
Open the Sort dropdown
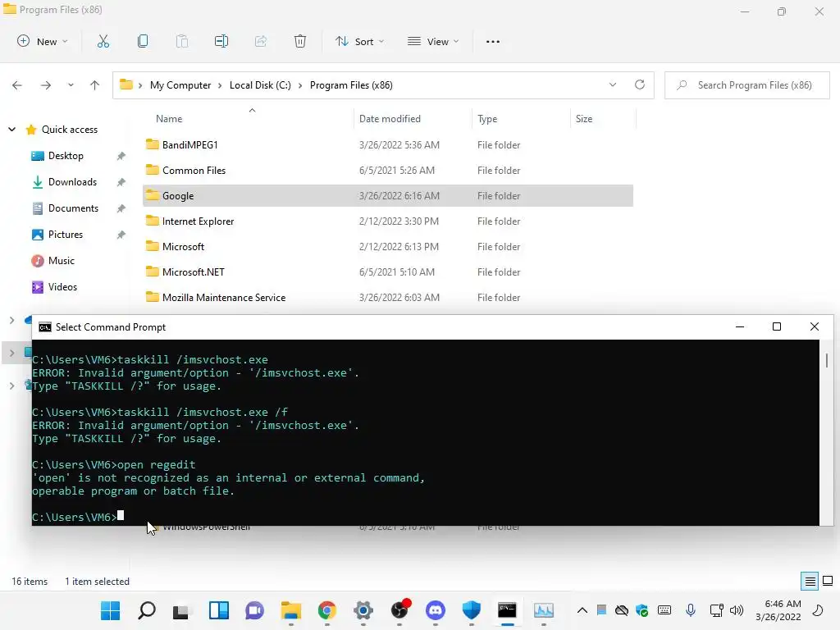coord(359,41)
